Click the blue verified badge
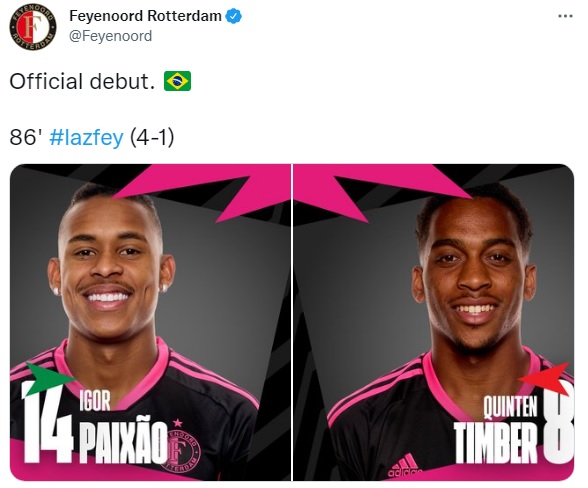 233,16
